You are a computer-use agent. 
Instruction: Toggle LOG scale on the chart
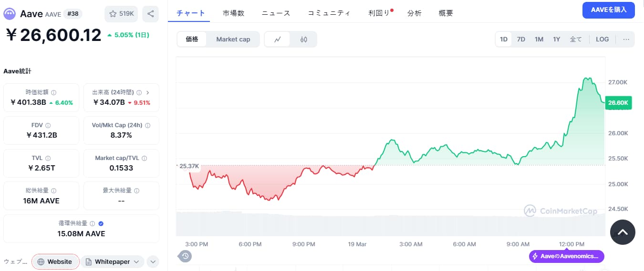602,40
